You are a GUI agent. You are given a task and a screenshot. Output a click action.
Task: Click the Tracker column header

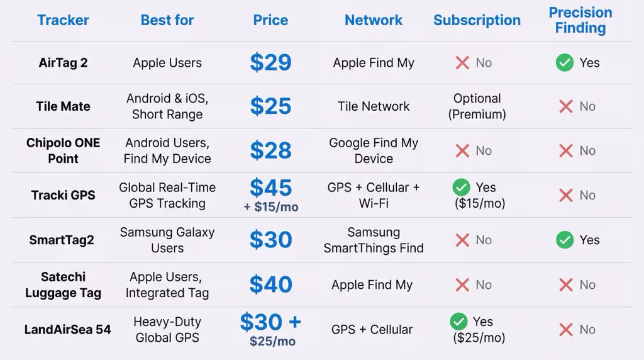(63, 20)
